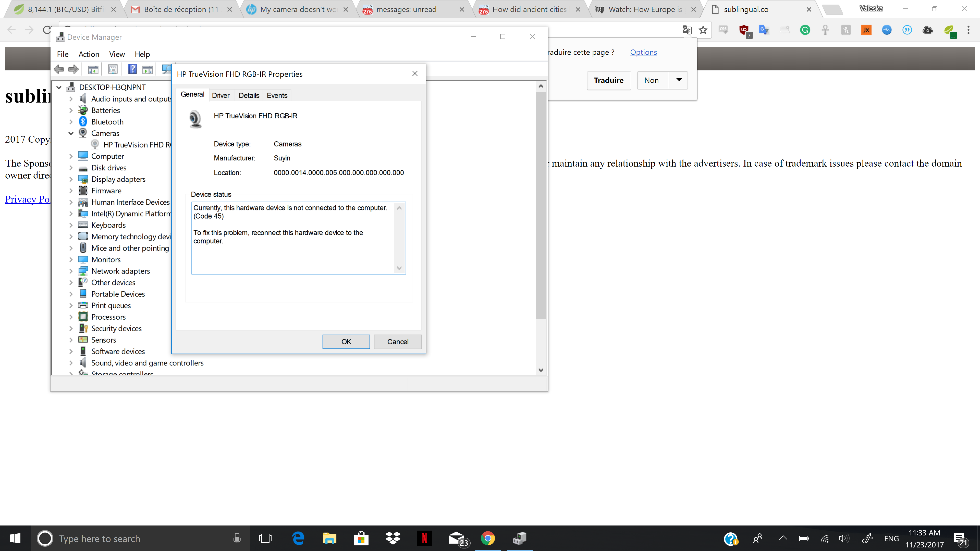This screenshot has width=980, height=551.
Task: Click the Cameras webcam icon in tree
Action: [x=83, y=133]
